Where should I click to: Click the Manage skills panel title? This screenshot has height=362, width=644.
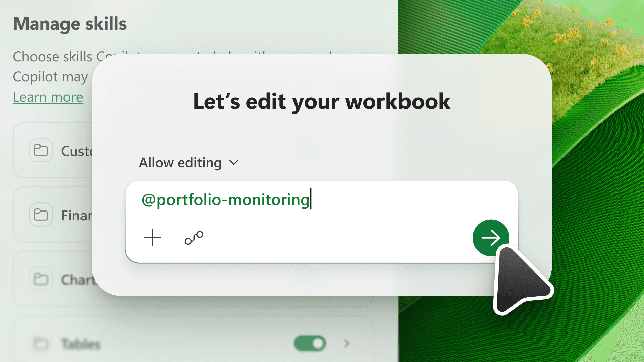click(70, 24)
